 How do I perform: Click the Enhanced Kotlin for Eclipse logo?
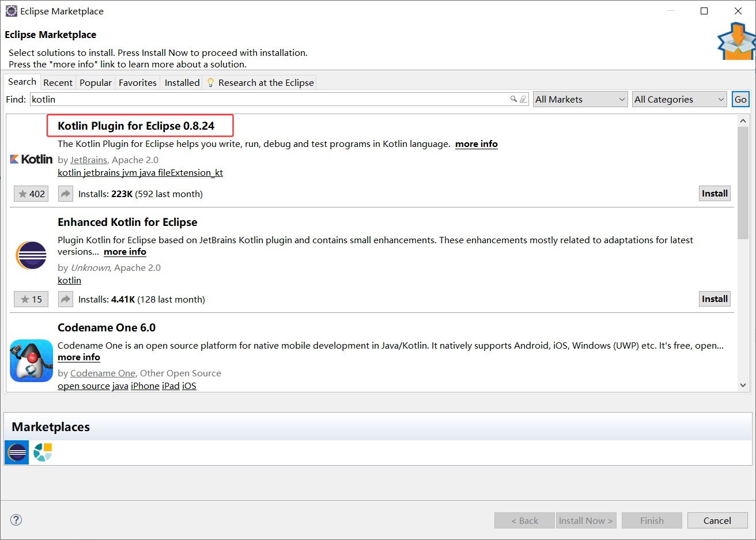pyautogui.click(x=31, y=255)
